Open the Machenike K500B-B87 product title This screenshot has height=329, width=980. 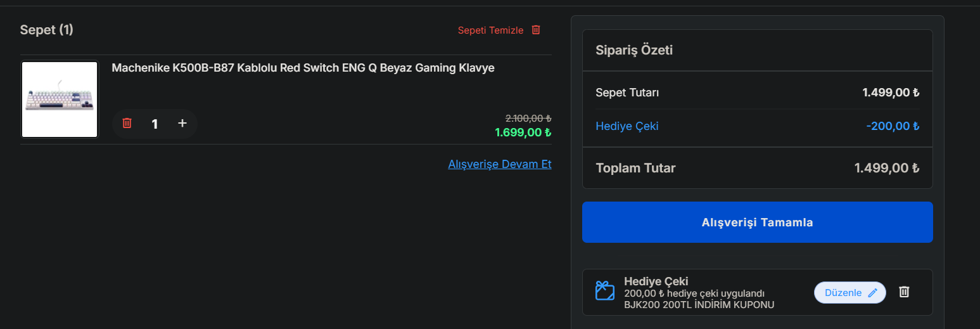pyautogui.click(x=303, y=68)
